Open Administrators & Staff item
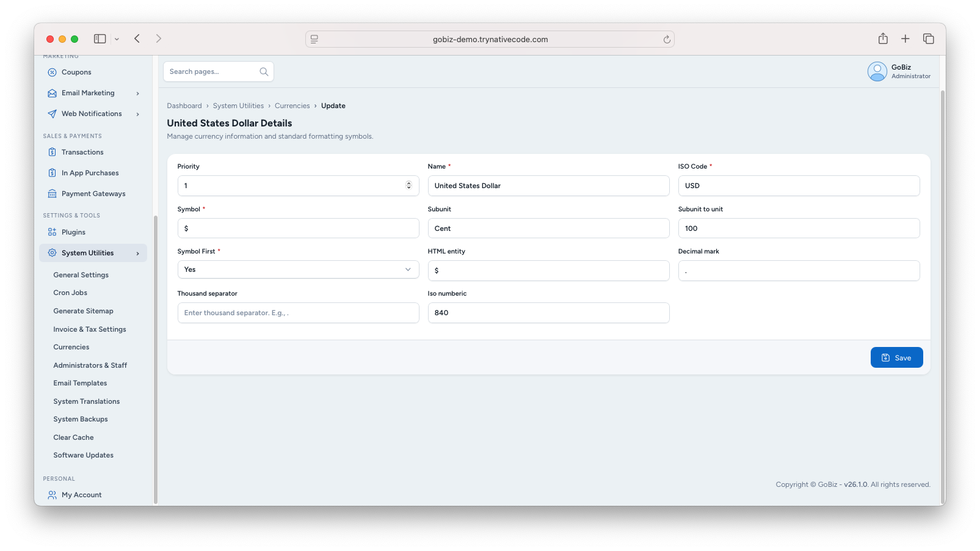This screenshot has width=980, height=551. pos(90,365)
